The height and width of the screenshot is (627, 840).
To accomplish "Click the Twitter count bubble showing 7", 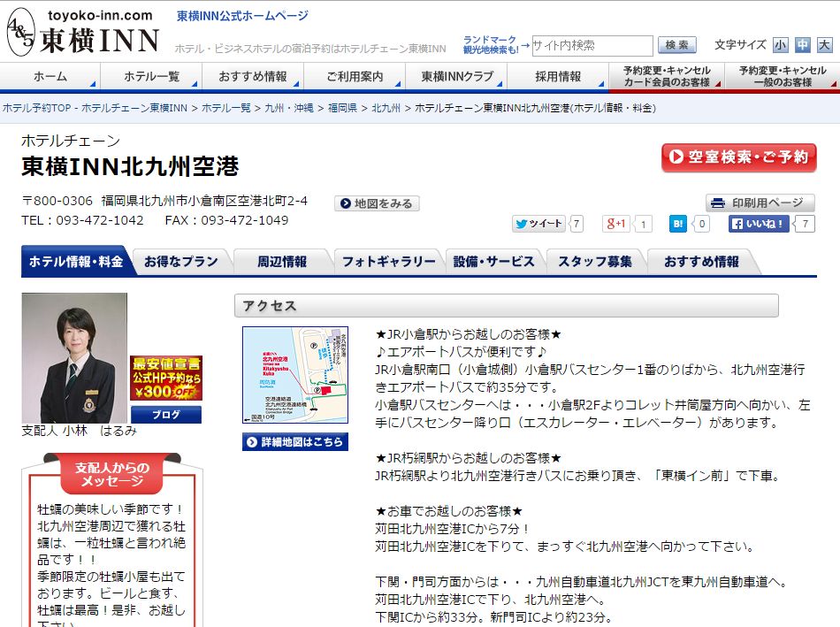I will pyautogui.click(x=576, y=224).
